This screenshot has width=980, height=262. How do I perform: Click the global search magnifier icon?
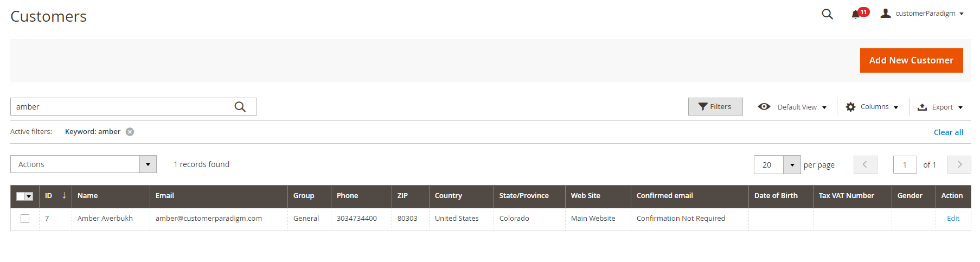827,14
